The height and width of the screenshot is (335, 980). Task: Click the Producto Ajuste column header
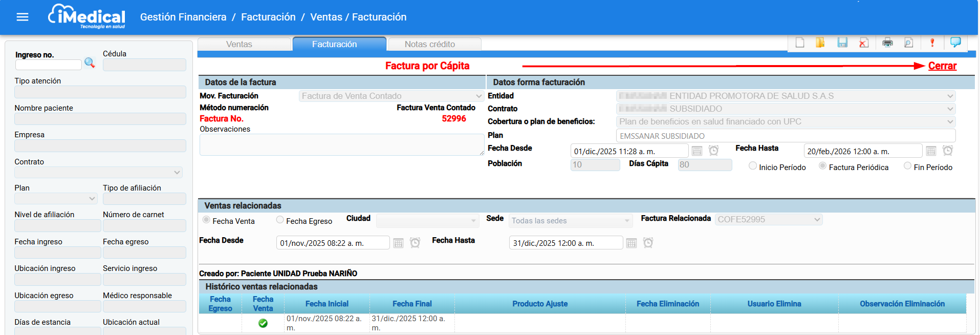pos(540,304)
